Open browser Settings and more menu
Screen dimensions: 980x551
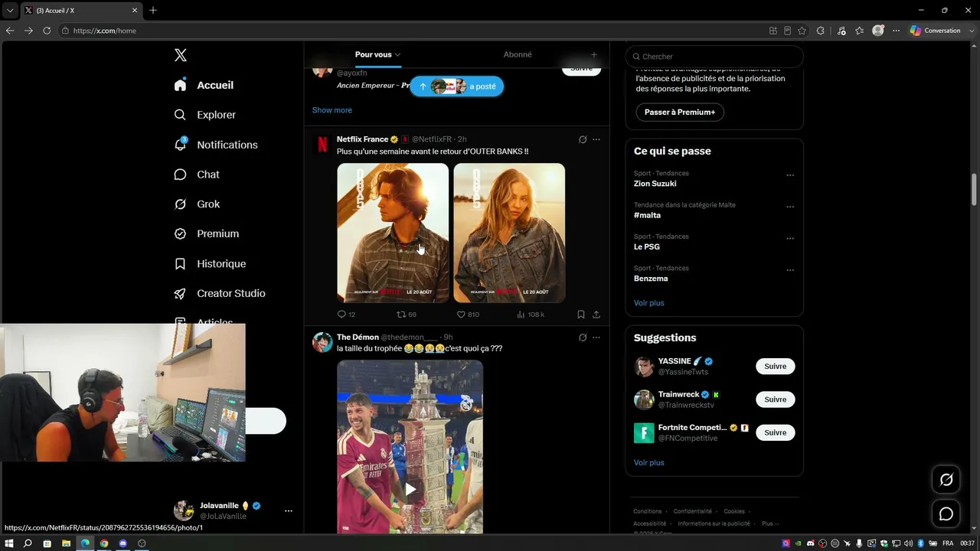click(x=896, y=31)
